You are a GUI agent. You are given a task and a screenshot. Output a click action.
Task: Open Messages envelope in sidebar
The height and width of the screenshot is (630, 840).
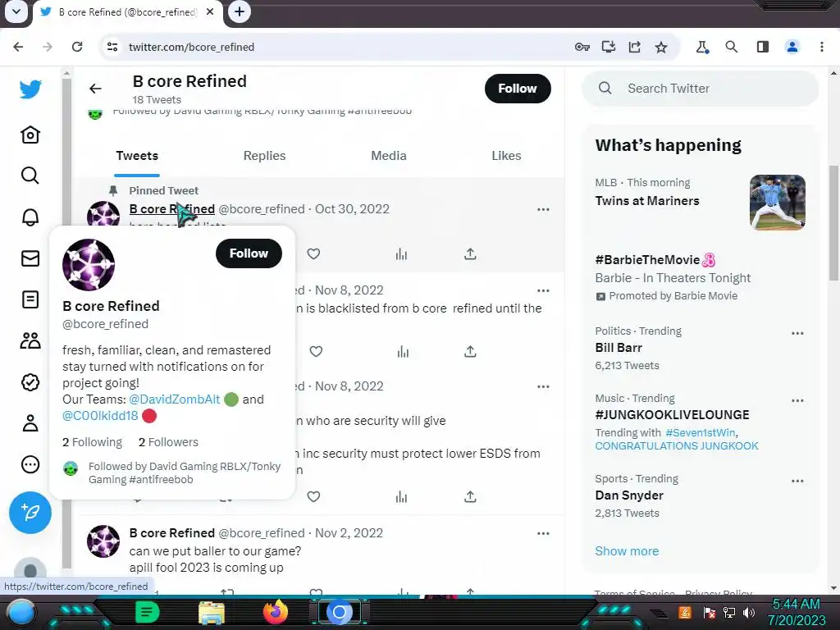[30, 258]
